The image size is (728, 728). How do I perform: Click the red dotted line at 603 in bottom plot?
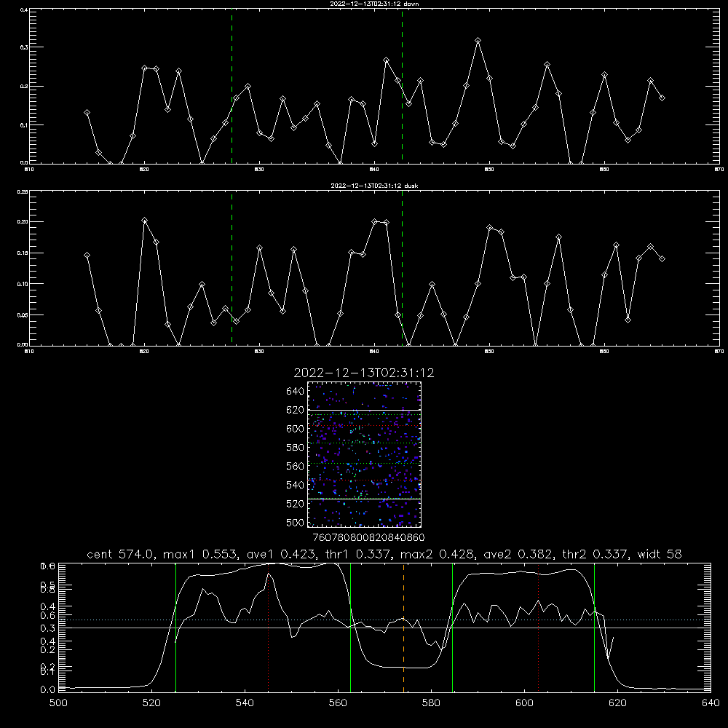pyautogui.click(x=538, y=628)
